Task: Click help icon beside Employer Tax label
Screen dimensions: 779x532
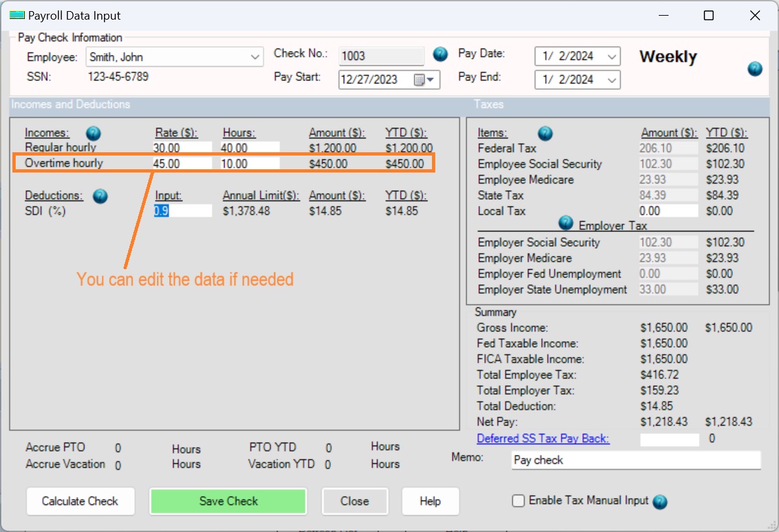Action: click(x=566, y=224)
